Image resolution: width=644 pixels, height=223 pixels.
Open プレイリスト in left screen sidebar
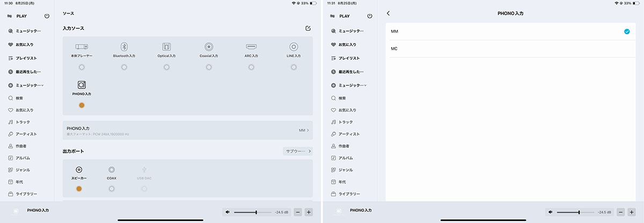pos(23,58)
